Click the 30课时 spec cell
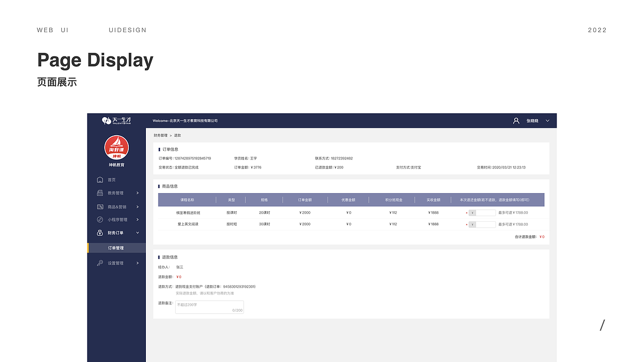This screenshot has width=644, height=362. pos(265,224)
